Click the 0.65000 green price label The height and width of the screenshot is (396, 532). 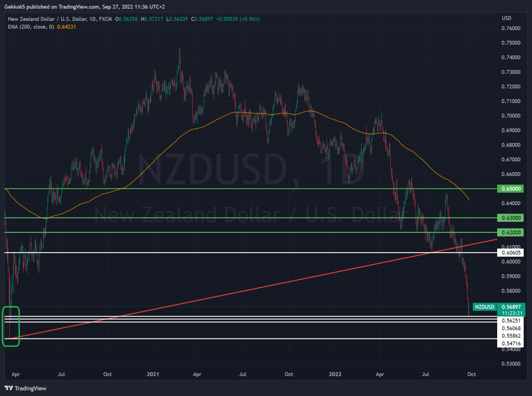(x=510, y=189)
